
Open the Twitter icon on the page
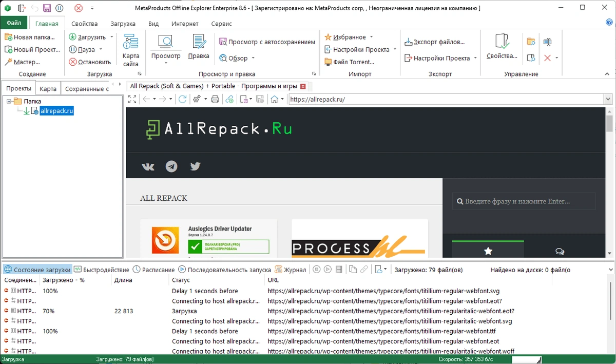[195, 166]
